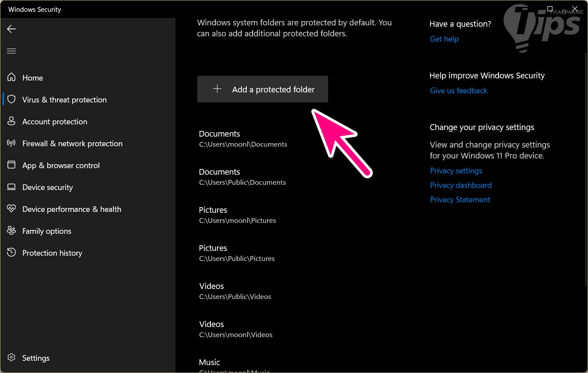The width and height of the screenshot is (588, 373).
Task: Open the Privacy settings link
Action: click(x=456, y=171)
